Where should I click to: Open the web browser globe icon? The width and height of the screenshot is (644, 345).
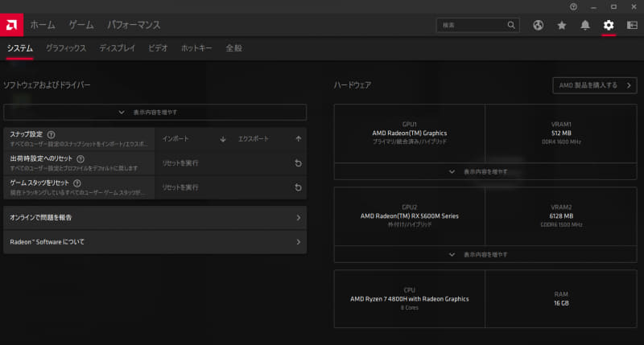pos(538,25)
